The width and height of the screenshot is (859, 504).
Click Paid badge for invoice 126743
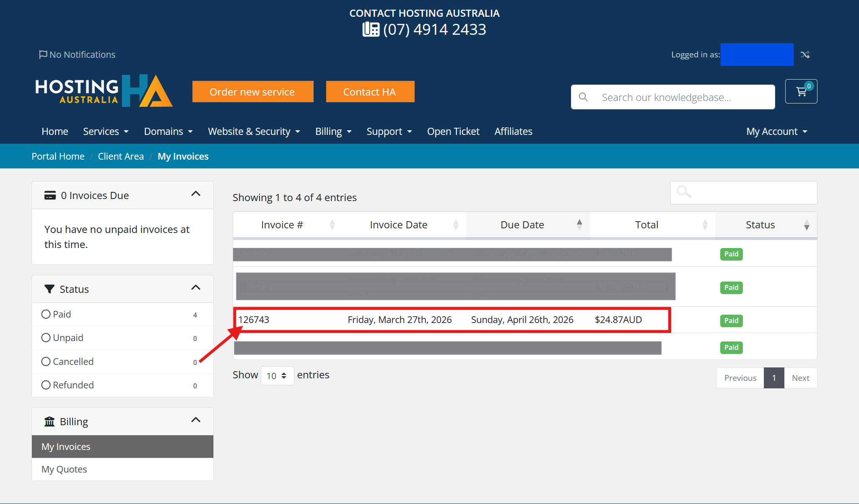click(x=731, y=320)
